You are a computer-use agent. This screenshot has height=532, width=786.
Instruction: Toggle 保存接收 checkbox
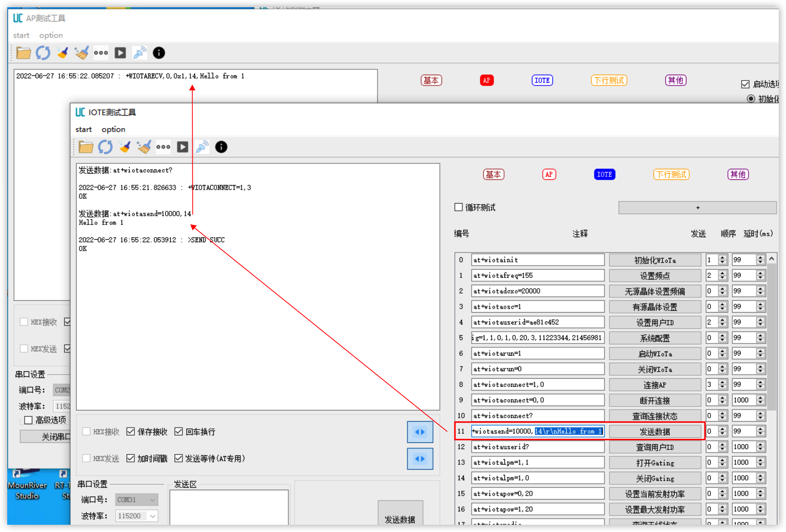tap(130, 432)
